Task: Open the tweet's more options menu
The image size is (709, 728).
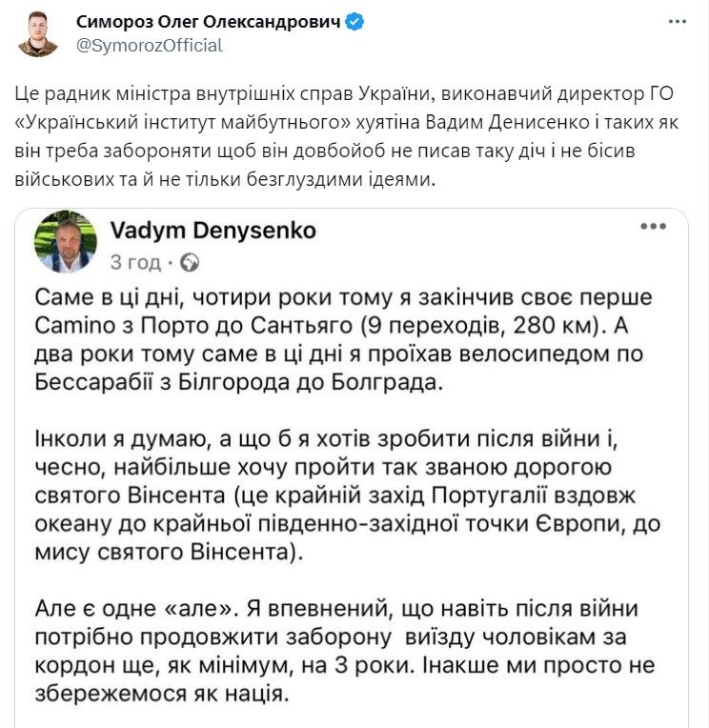Action: (x=677, y=21)
